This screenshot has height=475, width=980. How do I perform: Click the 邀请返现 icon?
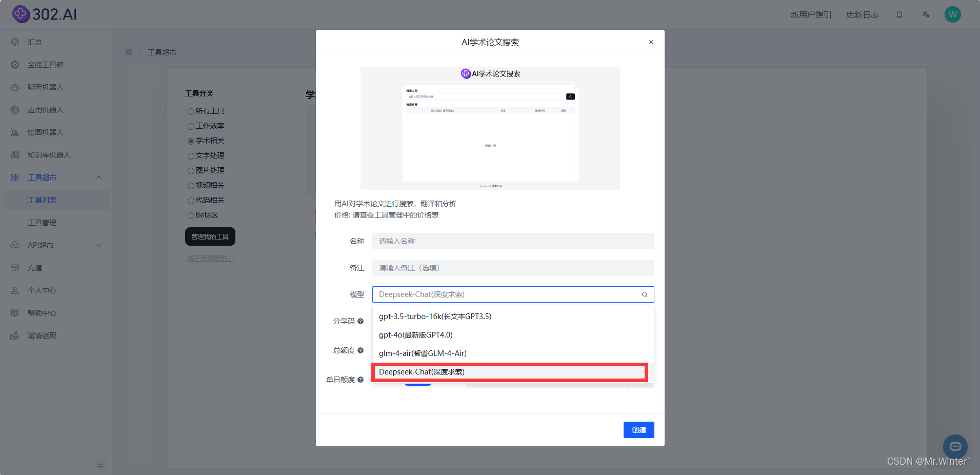15,335
